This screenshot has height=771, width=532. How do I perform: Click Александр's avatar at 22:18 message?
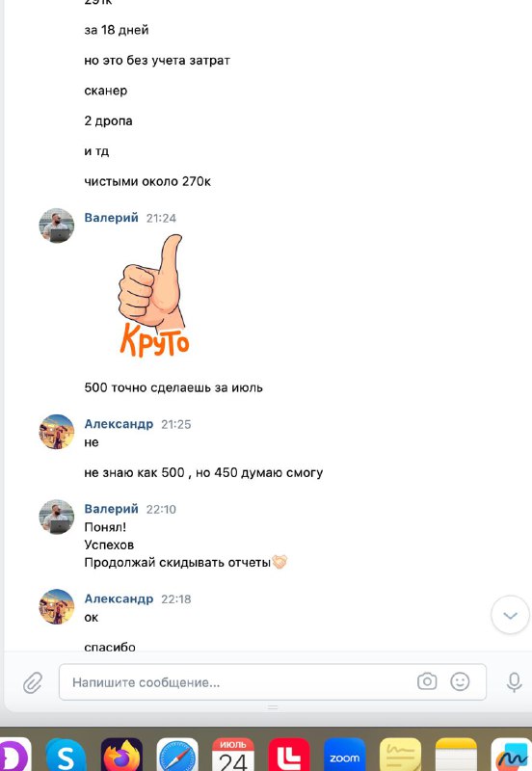[x=57, y=606]
